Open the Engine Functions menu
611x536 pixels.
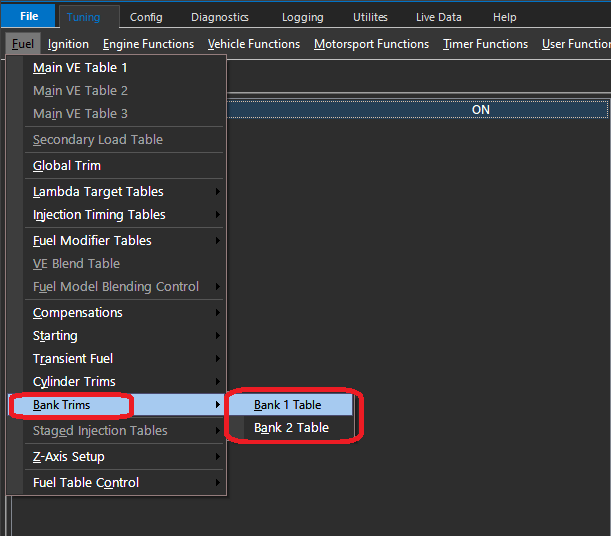[x=148, y=44]
